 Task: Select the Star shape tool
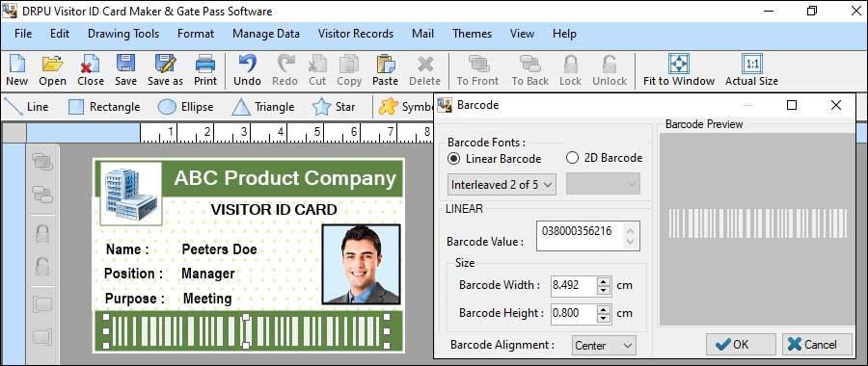(x=334, y=107)
